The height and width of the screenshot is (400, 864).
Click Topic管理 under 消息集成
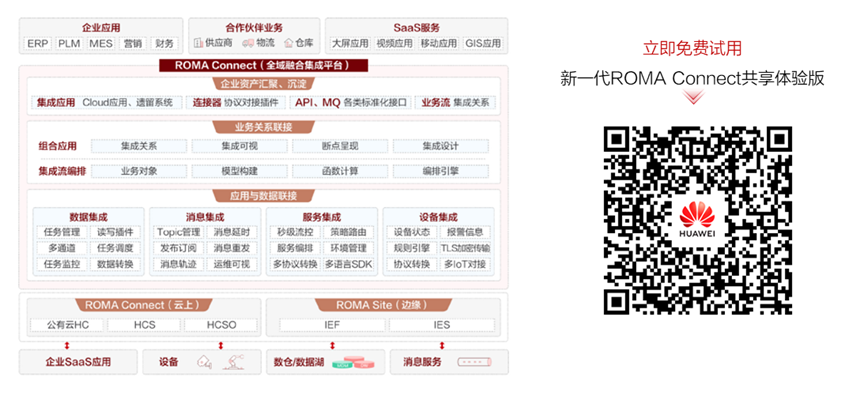click(x=179, y=232)
